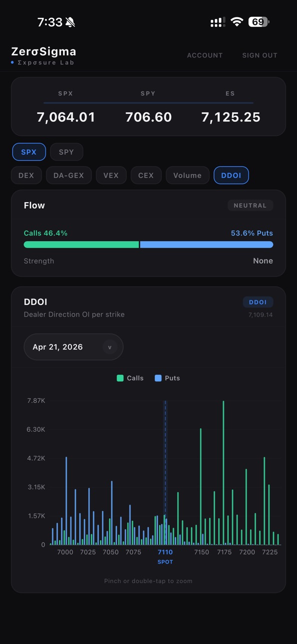This screenshot has width=297, height=644.
Task: Click the 7.87K y-axis label
Action: [36, 400]
